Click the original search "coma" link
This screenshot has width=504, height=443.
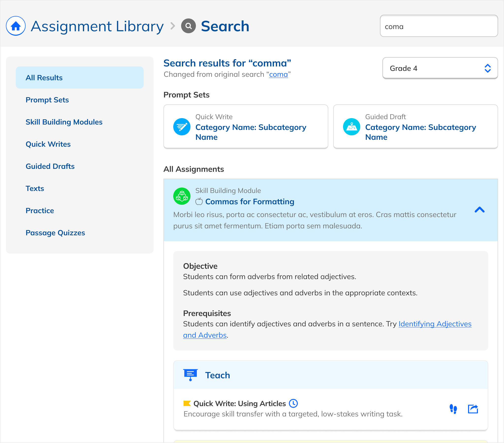[278, 75]
